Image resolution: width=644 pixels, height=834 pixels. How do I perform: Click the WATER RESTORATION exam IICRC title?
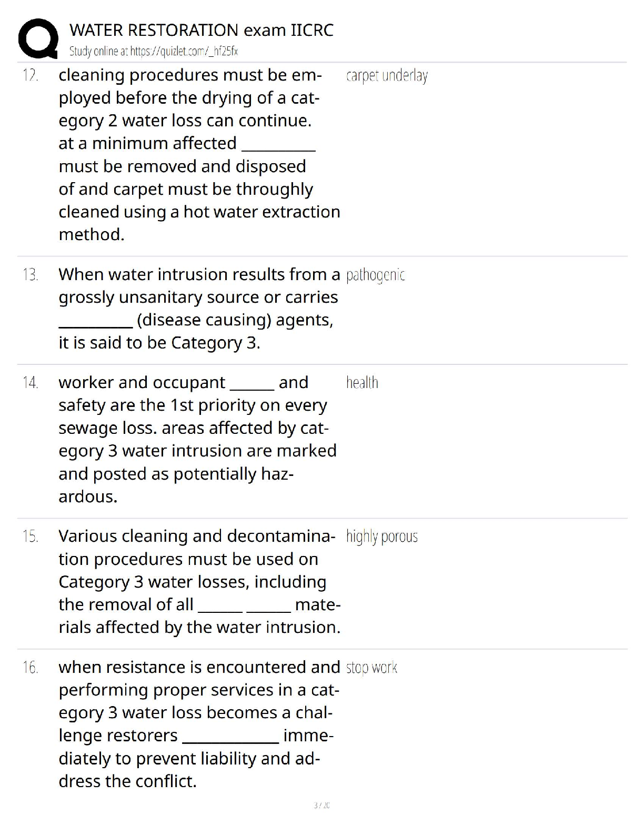click(202, 30)
